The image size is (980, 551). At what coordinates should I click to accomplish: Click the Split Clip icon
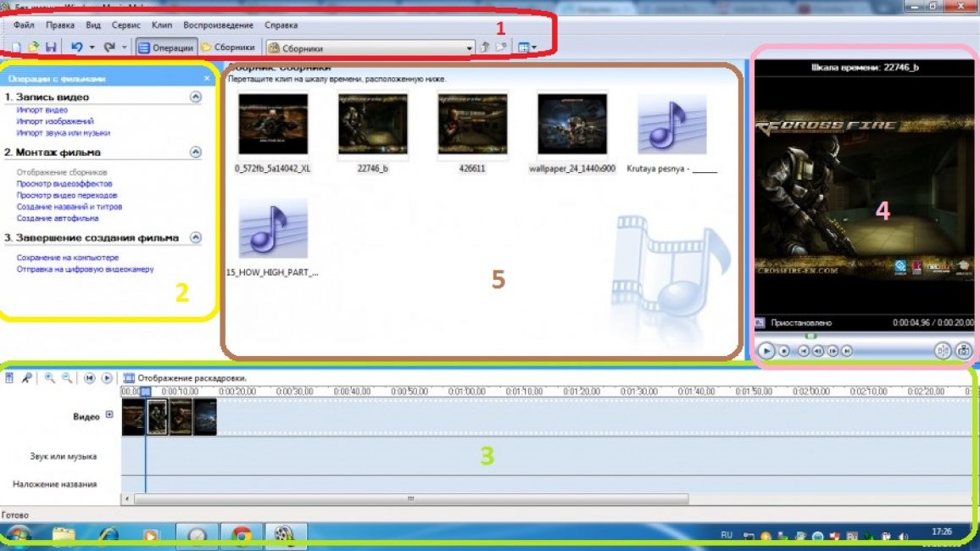click(943, 351)
